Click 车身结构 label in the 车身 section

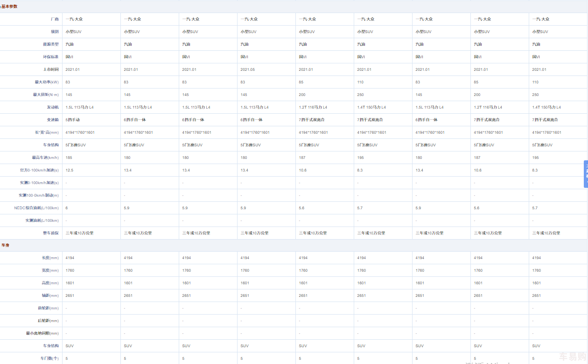point(50,346)
